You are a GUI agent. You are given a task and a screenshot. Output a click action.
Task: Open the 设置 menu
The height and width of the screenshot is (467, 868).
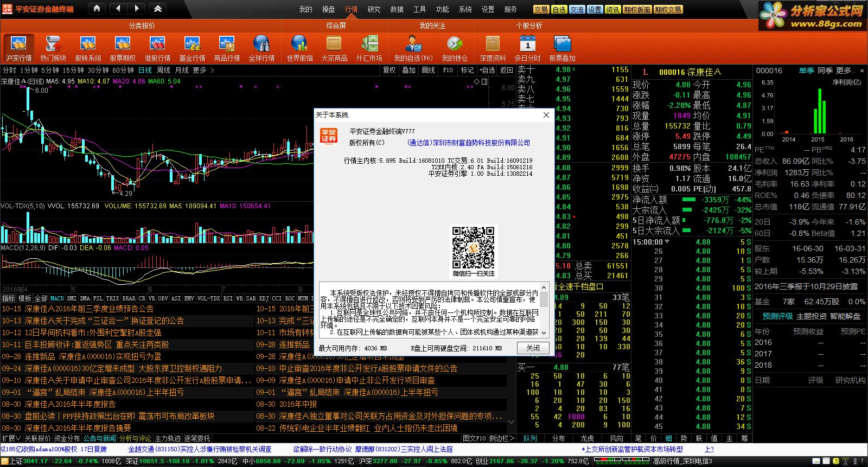pyautogui.click(x=488, y=9)
